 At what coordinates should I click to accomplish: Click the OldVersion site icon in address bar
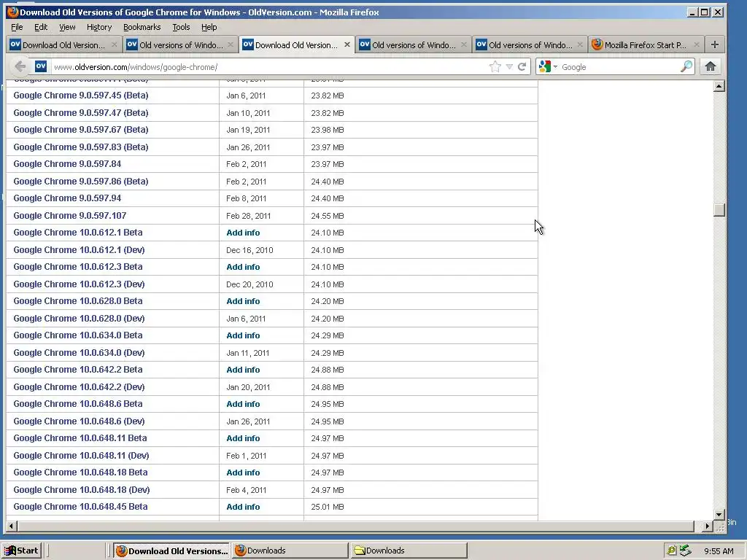(41, 66)
